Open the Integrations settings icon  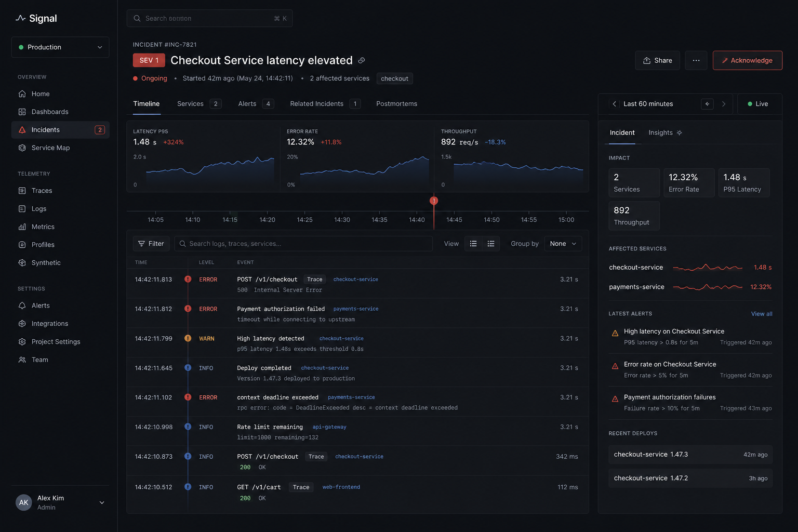pos(22,324)
